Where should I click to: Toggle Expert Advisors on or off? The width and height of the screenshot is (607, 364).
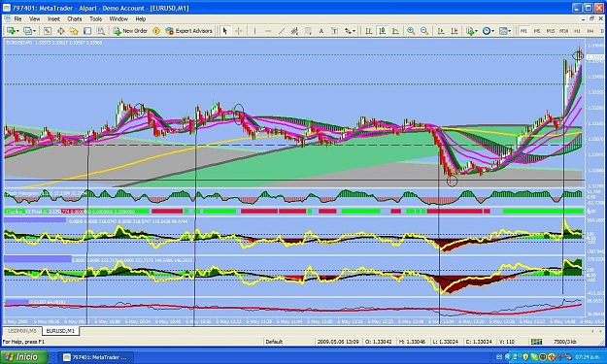(188, 31)
